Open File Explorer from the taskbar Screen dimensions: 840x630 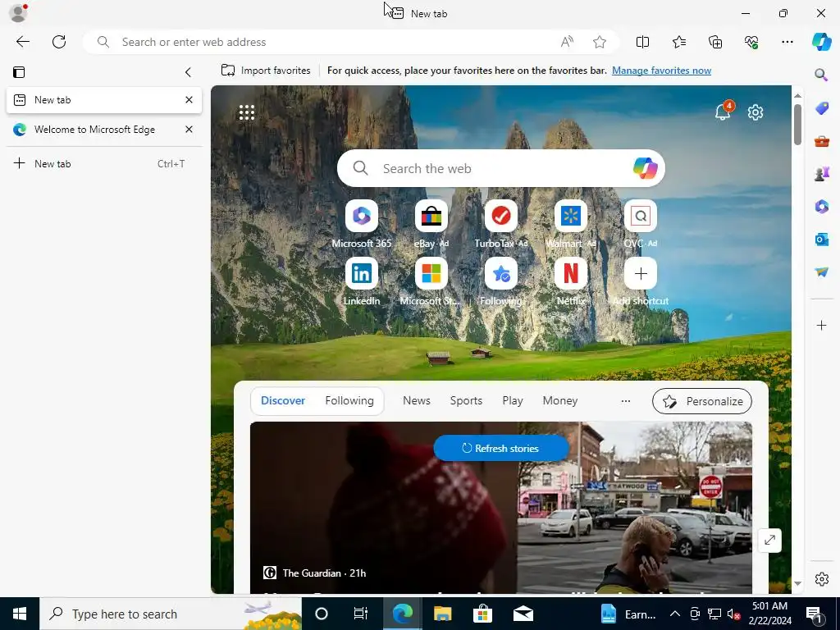[x=442, y=614]
